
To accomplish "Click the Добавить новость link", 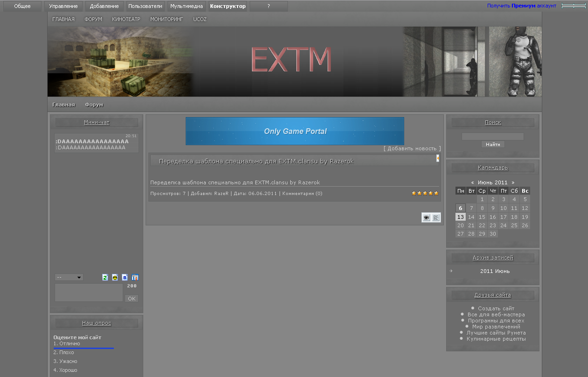I will click(412, 148).
